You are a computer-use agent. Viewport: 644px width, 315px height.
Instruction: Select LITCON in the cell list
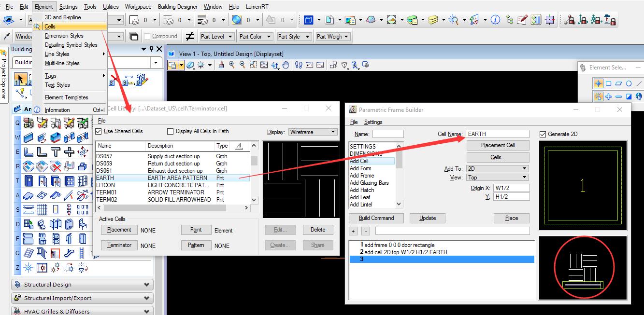tap(172, 185)
